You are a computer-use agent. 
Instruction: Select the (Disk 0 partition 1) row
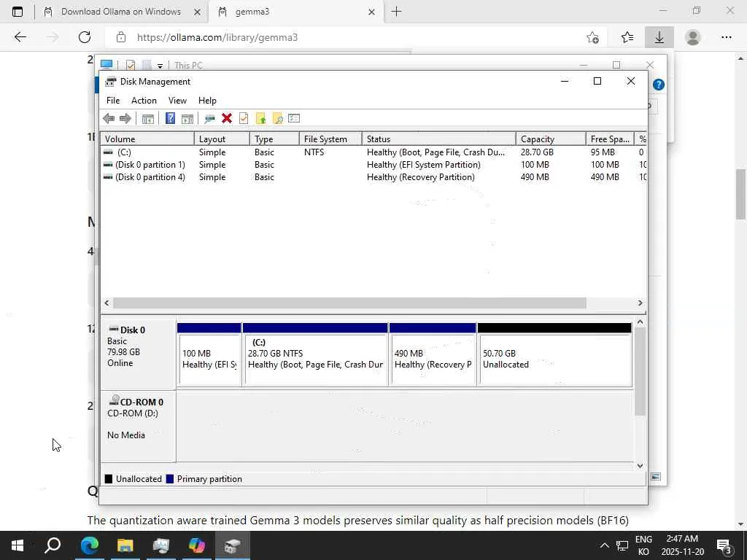tap(373, 165)
